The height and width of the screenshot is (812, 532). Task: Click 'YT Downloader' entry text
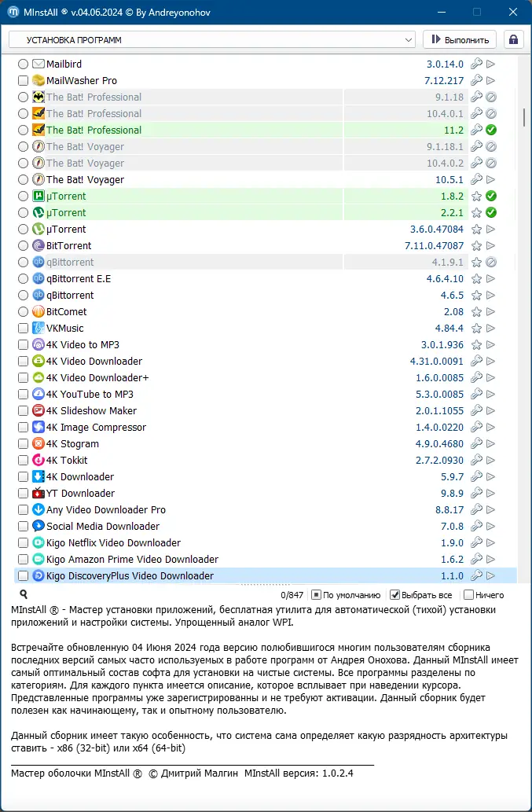point(80,494)
